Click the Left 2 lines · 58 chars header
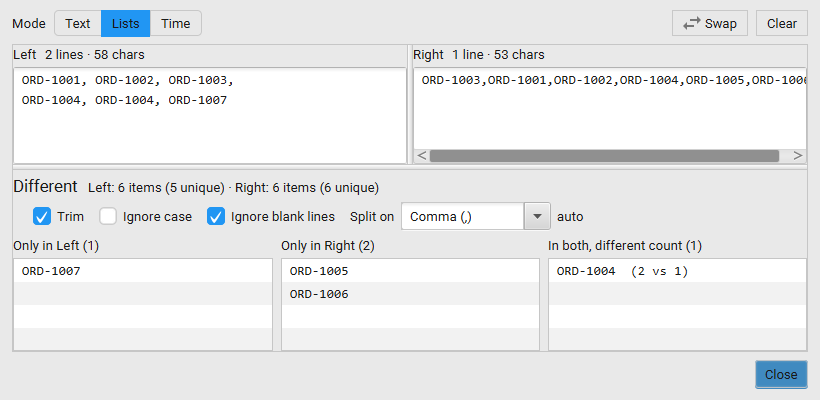This screenshot has height=400, width=820. click(x=79, y=54)
